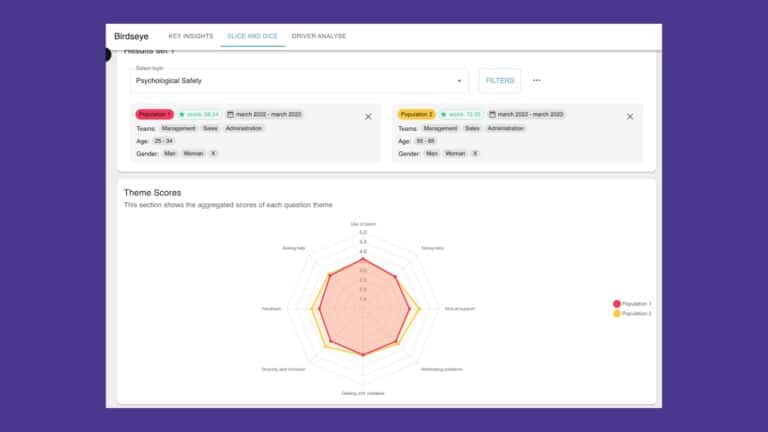Click the black circle icon at left edge

(108, 54)
